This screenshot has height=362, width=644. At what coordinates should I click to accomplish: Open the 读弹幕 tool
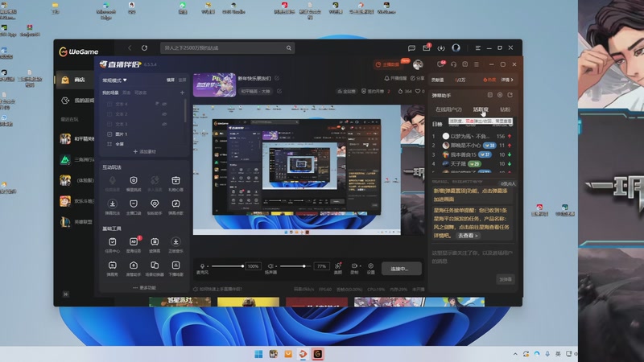[155, 245]
